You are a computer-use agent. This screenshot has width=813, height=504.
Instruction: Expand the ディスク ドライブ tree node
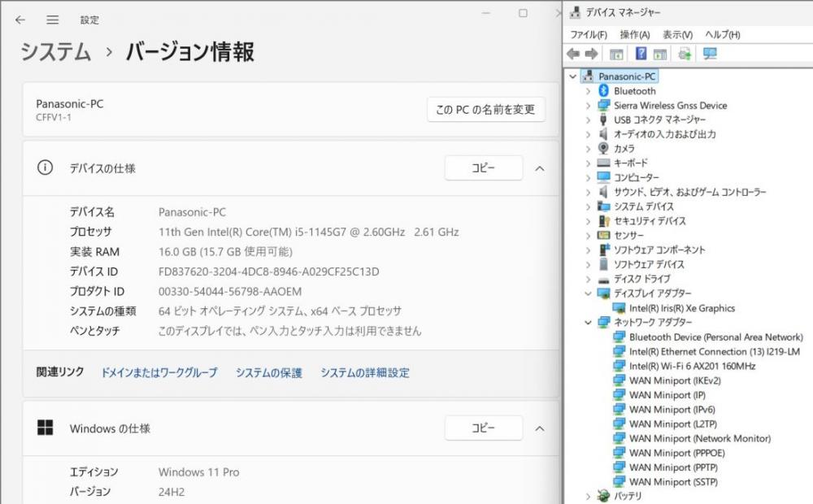pos(588,280)
